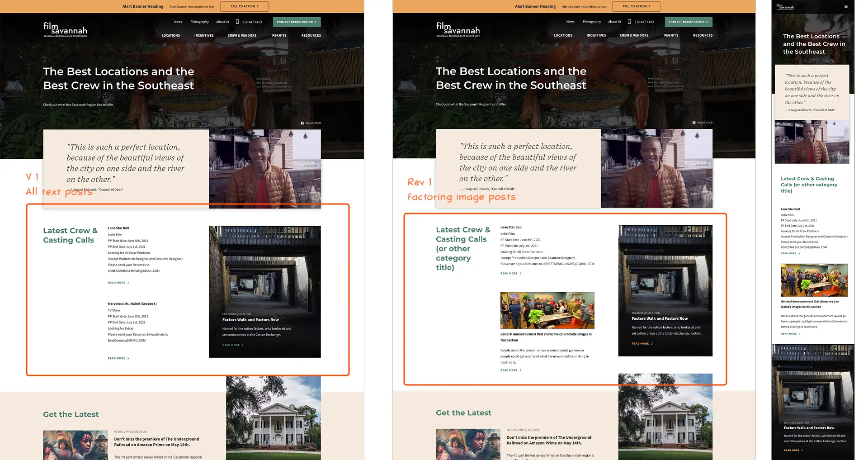Viewport: 868px width, 460px height.
Task: Click 'Alert Banner Heading' text in the Rev 1 mockup
Action: [x=535, y=6]
